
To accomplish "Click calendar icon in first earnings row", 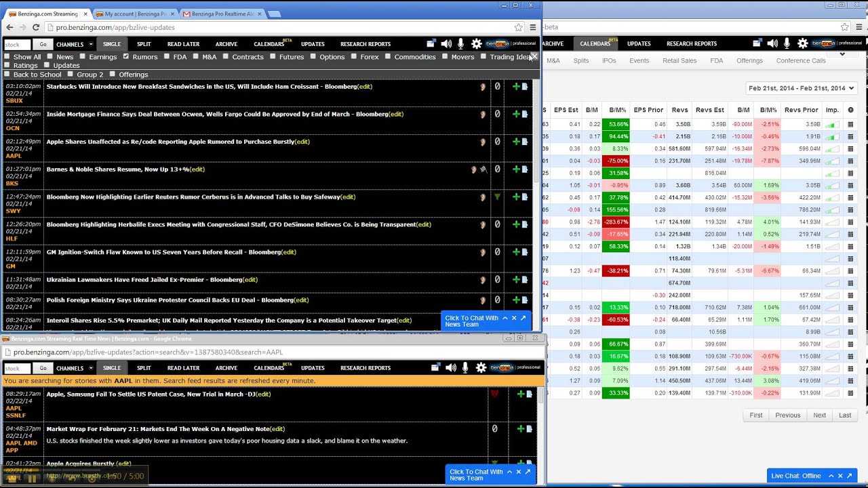I will [850, 125].
